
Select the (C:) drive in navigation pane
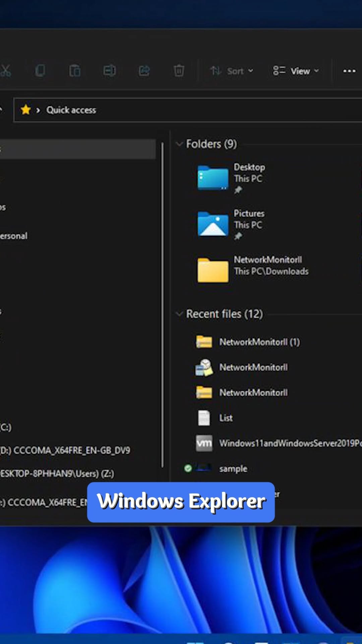point(6,427)
